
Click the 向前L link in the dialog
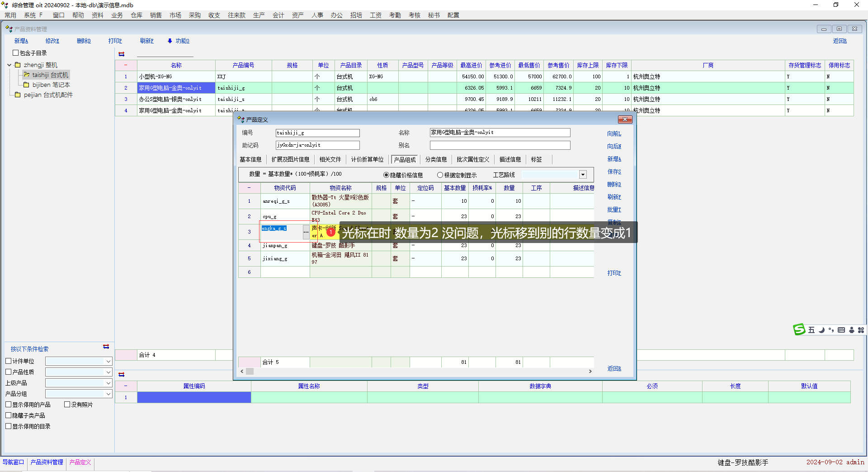click(x=614, y=134)
